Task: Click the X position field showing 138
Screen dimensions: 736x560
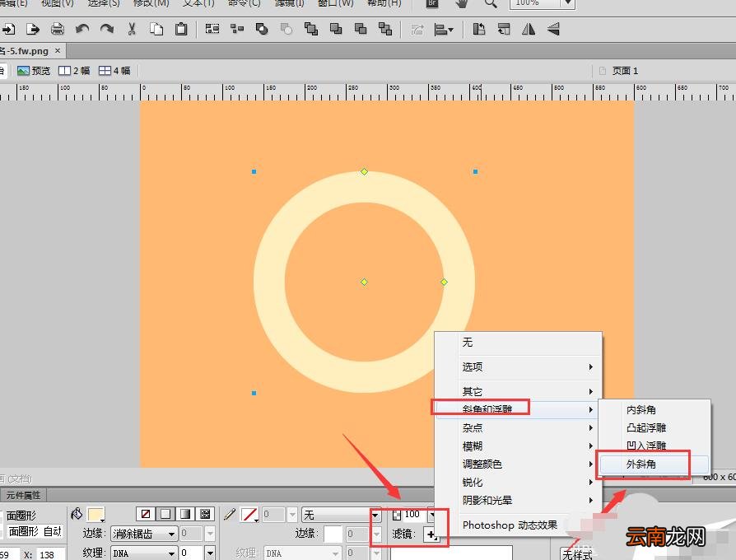Action: coord(51,554)
